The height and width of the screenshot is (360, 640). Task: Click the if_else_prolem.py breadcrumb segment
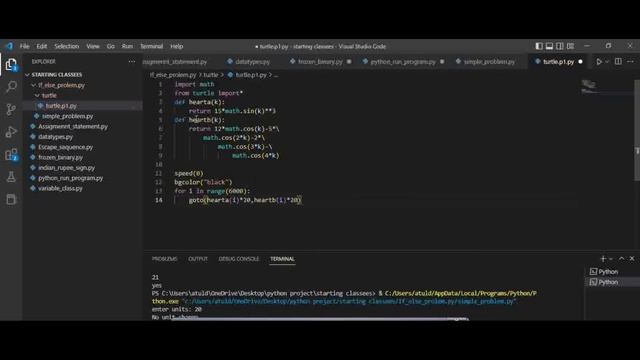[x=173, y=75]
